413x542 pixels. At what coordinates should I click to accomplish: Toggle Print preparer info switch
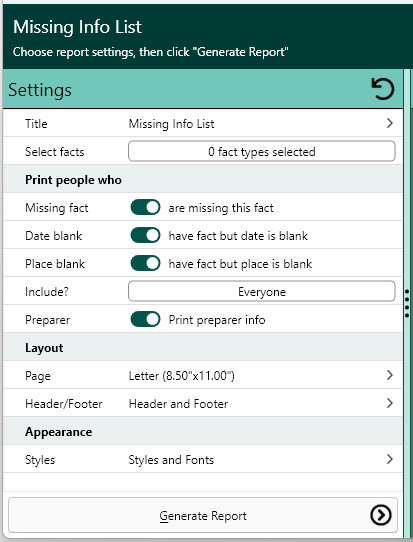(x=145, y=319)
